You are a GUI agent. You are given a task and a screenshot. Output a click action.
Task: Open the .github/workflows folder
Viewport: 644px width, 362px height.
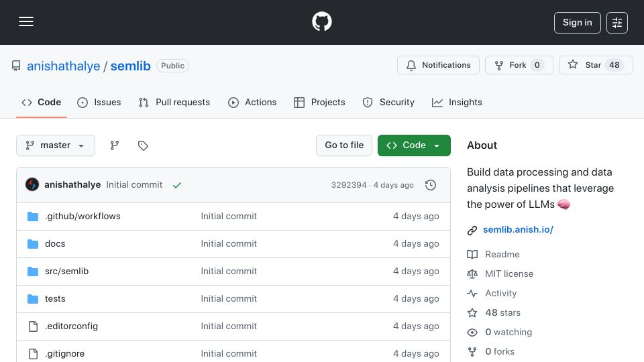[83, 217]
